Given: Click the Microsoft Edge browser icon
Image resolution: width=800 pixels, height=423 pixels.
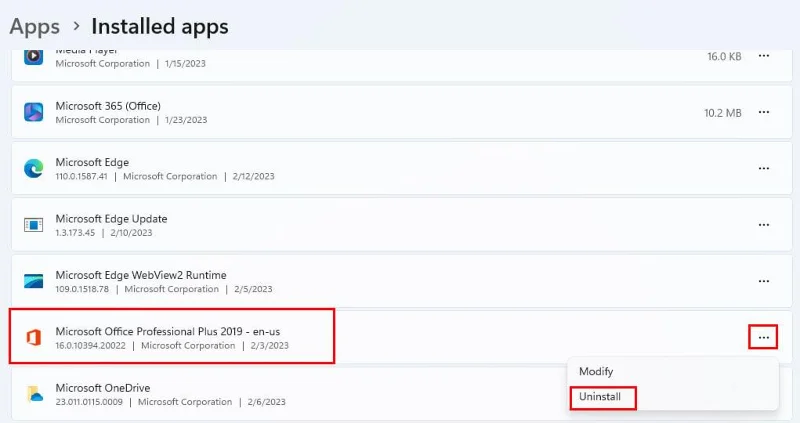Looking at the screenshot, I should (x=34, y=168).
